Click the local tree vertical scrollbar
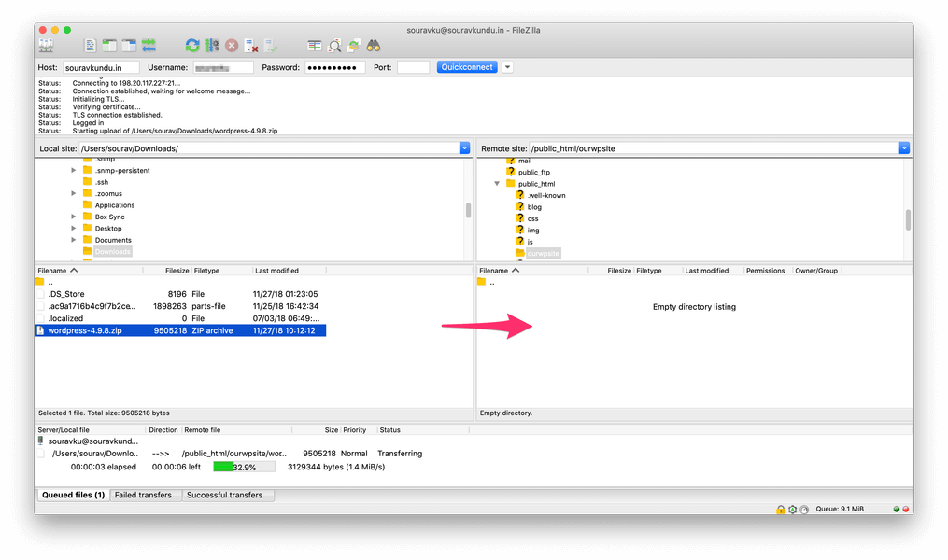Screen dimensions: 948x560 click(x=468, y=210)
